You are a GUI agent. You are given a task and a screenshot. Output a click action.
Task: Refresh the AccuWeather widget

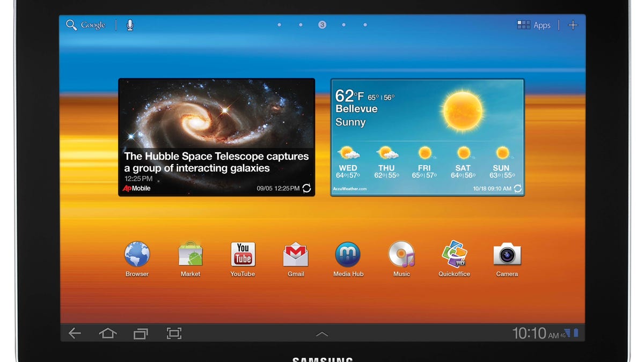coord(517,189)
